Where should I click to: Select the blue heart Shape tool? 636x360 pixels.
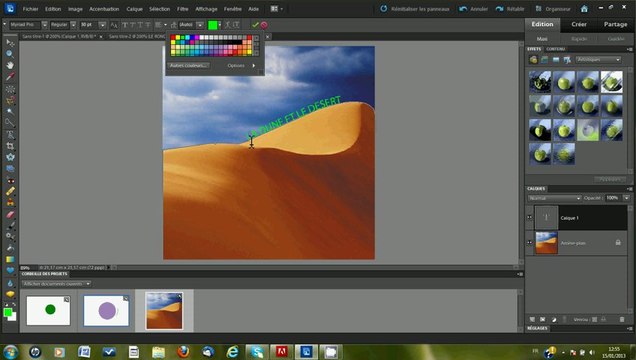click(x=10, y=271)
